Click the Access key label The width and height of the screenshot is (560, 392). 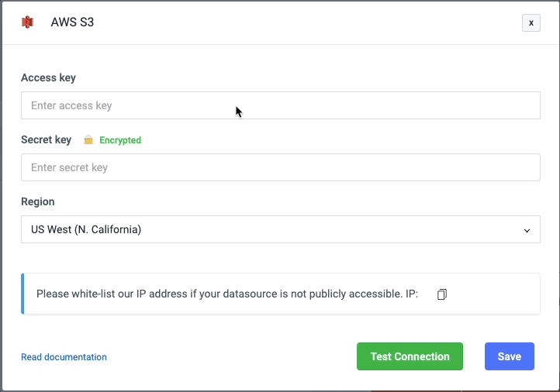tap(48, 77)
